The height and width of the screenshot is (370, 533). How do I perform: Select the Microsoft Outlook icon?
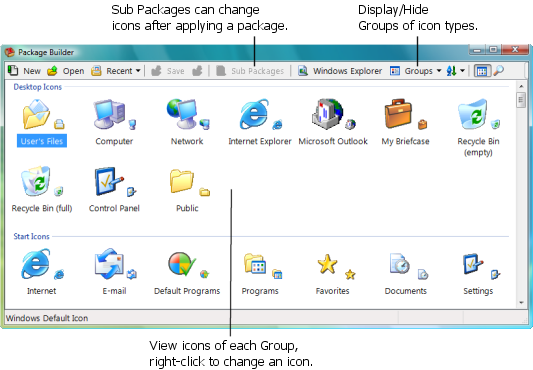pos(333,123)
